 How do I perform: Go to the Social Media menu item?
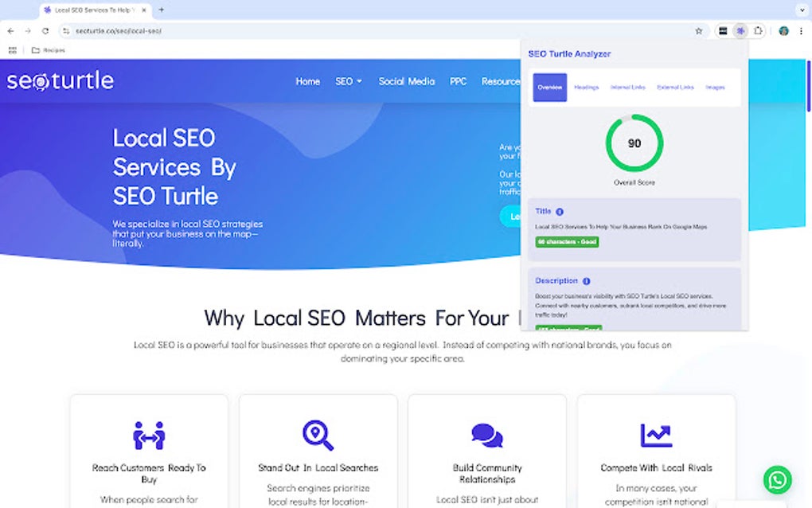[406, 80]
